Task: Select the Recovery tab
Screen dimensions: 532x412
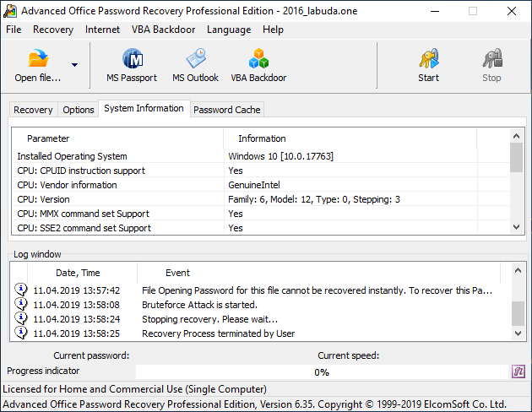Action: click(33, 110)
